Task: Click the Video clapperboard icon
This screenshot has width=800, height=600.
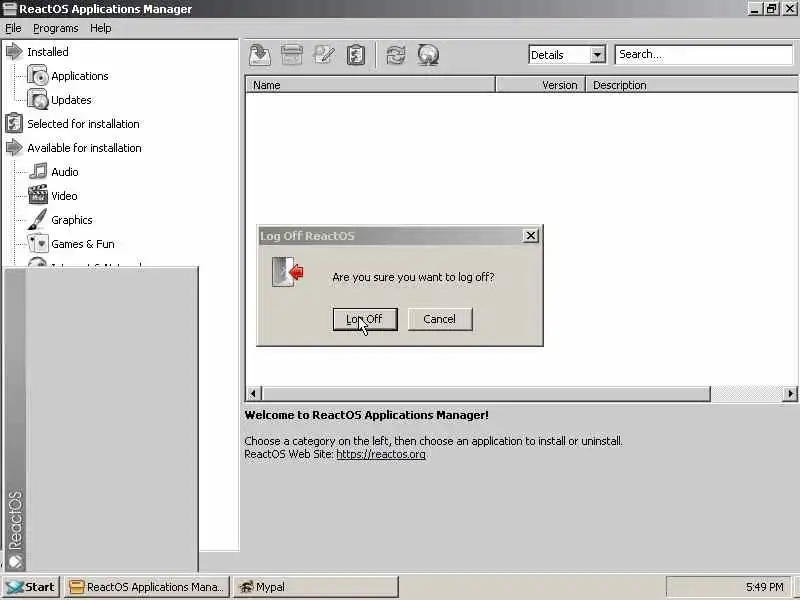Action: [38, 195]
